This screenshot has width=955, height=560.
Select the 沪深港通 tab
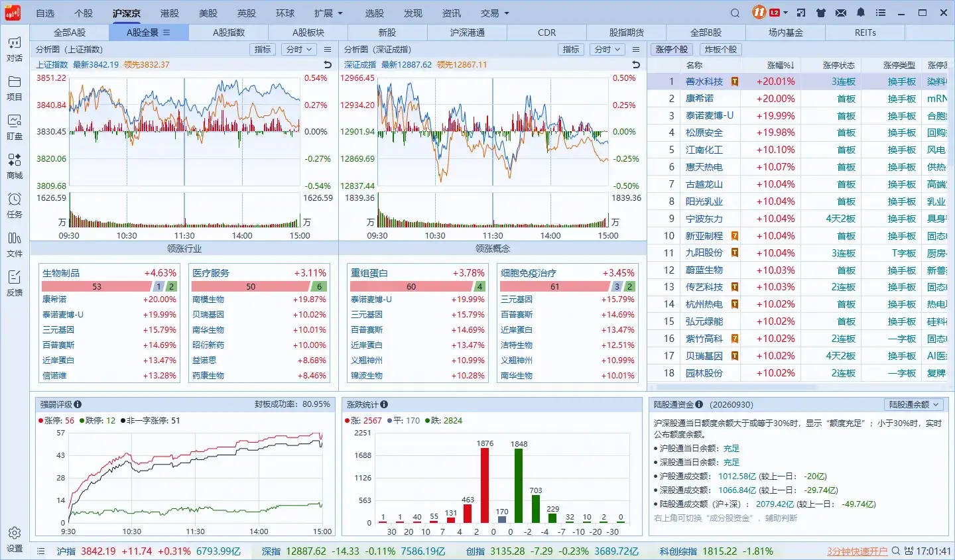pyautogui.click(x=468, y=32)
